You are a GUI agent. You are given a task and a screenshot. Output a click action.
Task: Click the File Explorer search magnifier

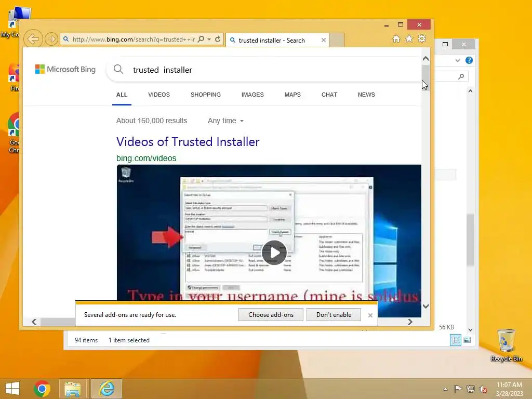461,76
